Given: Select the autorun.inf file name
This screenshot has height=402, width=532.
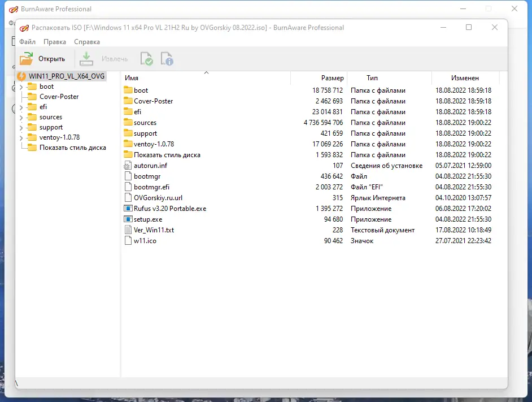Looking at the screenshot, I should tap(150, 166).
